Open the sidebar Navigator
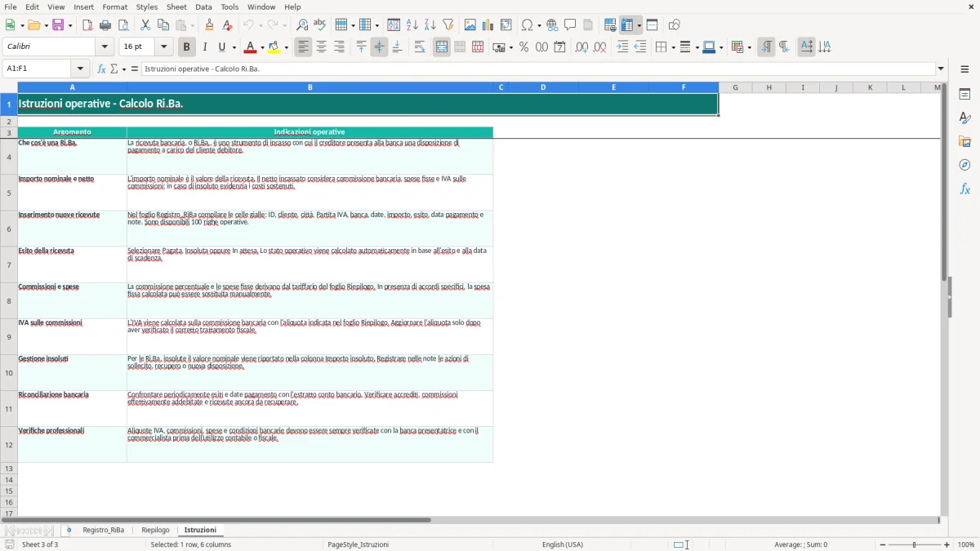980x551 pixels. pyautogui.click(x=964, y=165)
